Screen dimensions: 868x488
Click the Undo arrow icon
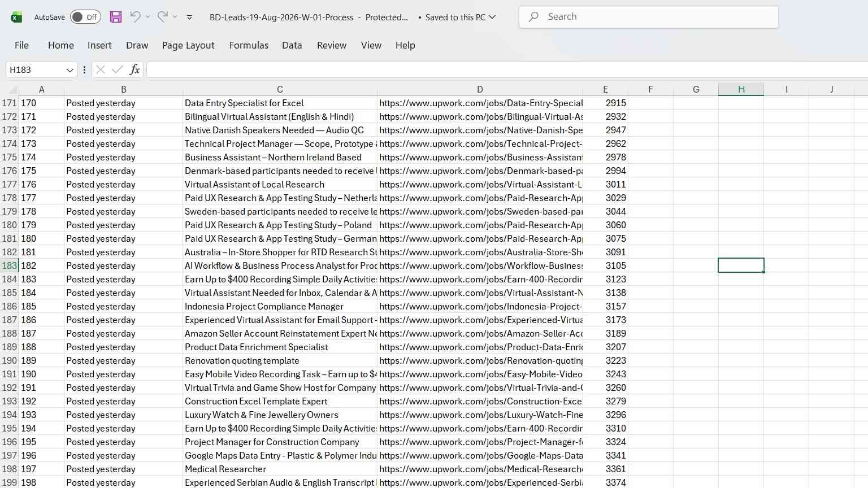click(135, 17)
